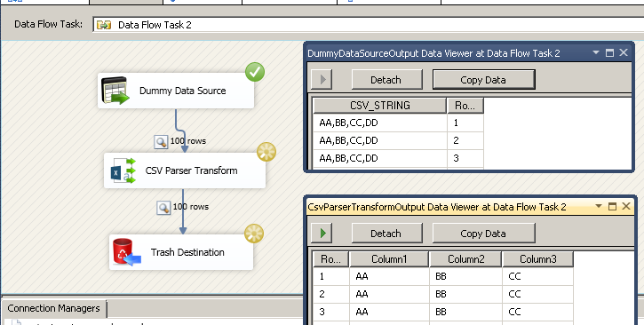This screenshot has height=325, width=644.
Task: Click Column1 value AA in row 1
Action: [389, 276]
